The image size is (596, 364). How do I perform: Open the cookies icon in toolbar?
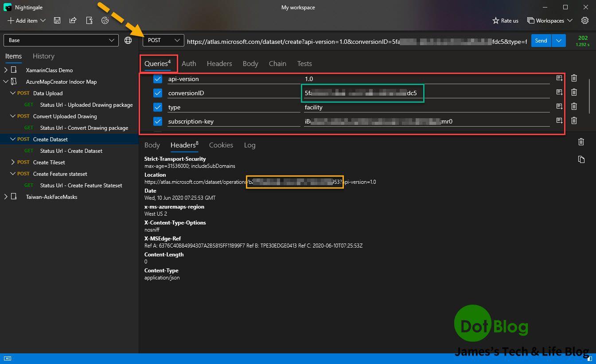pyautogui.click(x=105, y=20)
